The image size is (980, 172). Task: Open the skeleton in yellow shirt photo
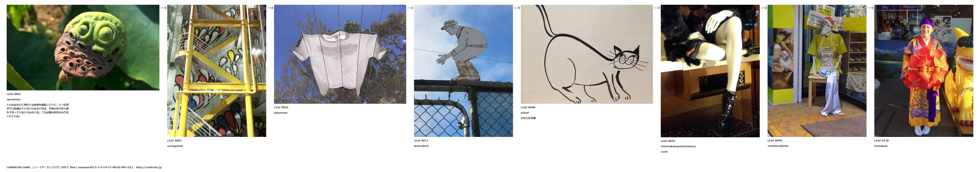(x=817, y=71)
